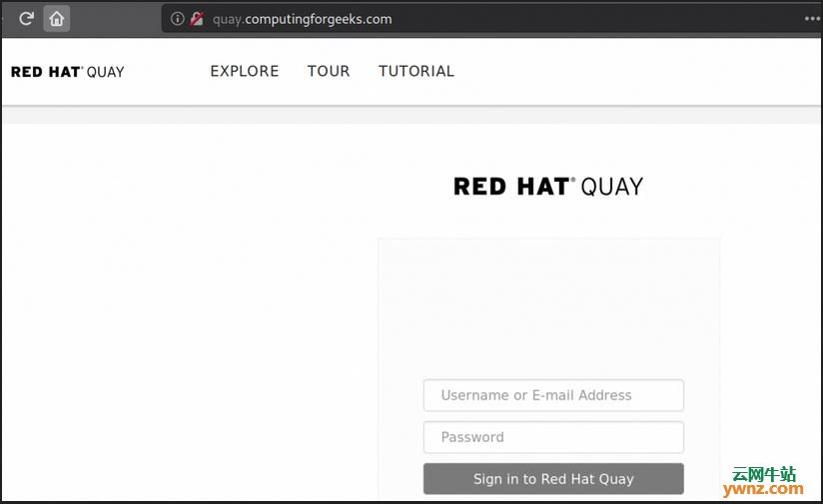Open the TUTORIAL nav item

click(x=416, y=71)
